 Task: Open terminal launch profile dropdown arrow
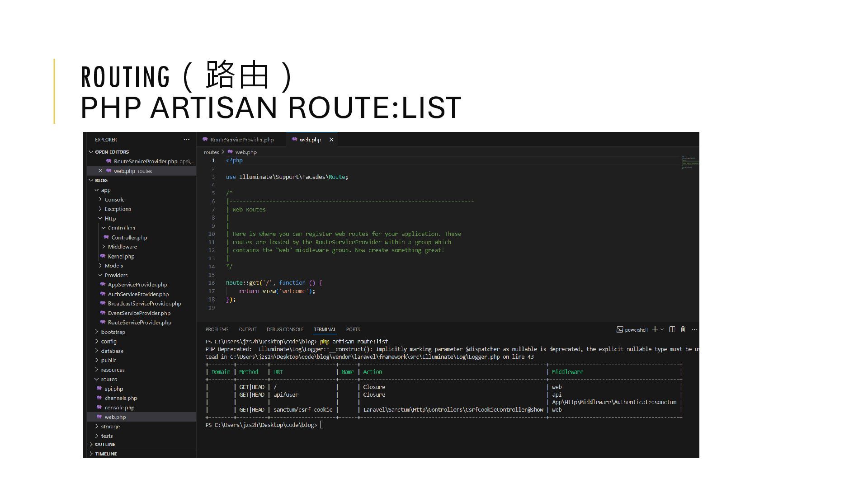tap(662, 329)
